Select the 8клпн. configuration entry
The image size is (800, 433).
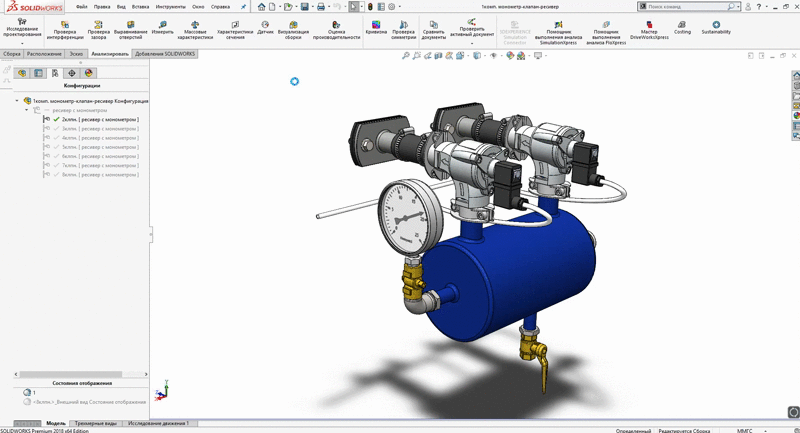(x=99, y=175)
